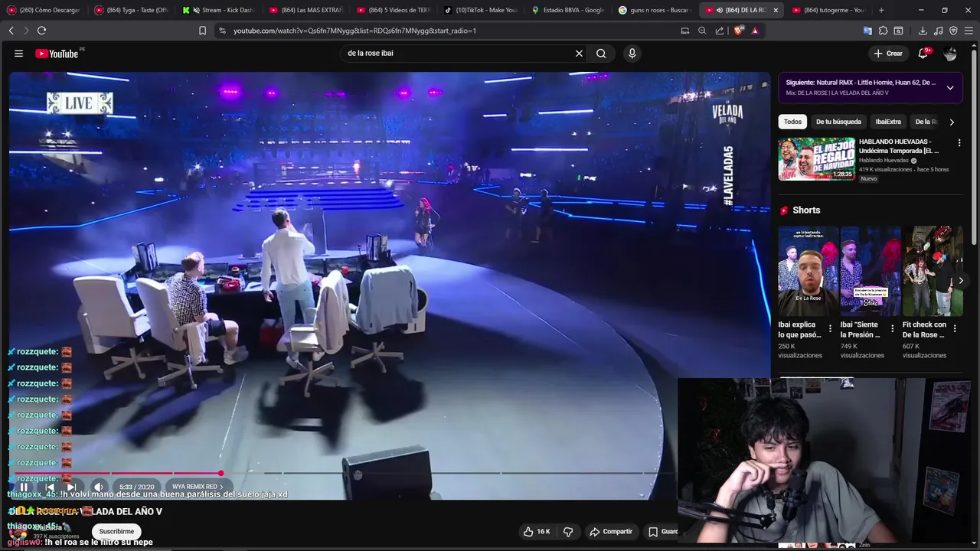Seek using the video progress bar handle
The height and width of the screenshot is (551, 980).
(x=220, y=474)
